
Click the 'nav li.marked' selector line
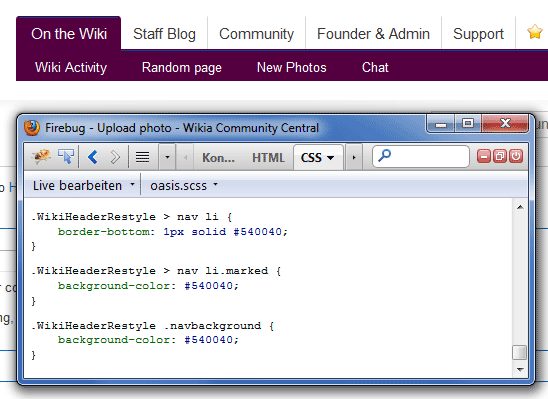pyautogui.click(x=156, y=271)
